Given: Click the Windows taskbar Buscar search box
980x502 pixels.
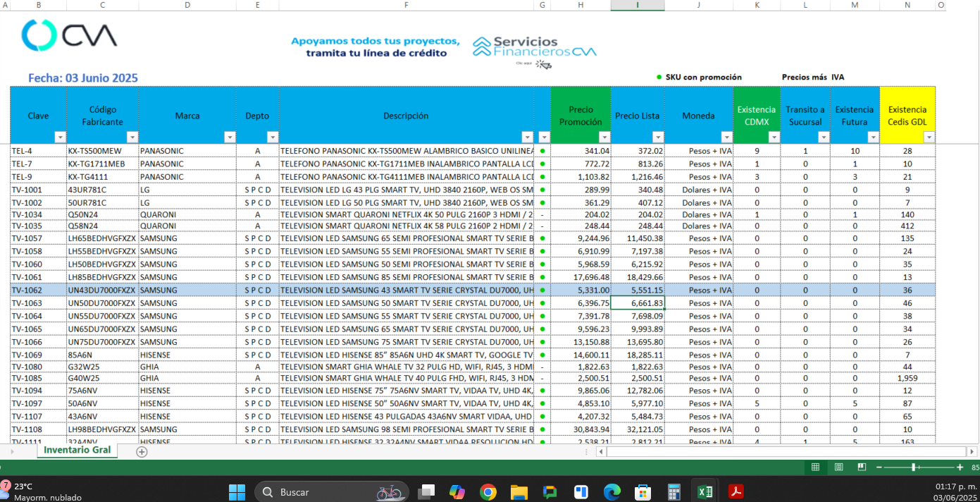Looking at the screenshot, I should (x=331, y=491).
